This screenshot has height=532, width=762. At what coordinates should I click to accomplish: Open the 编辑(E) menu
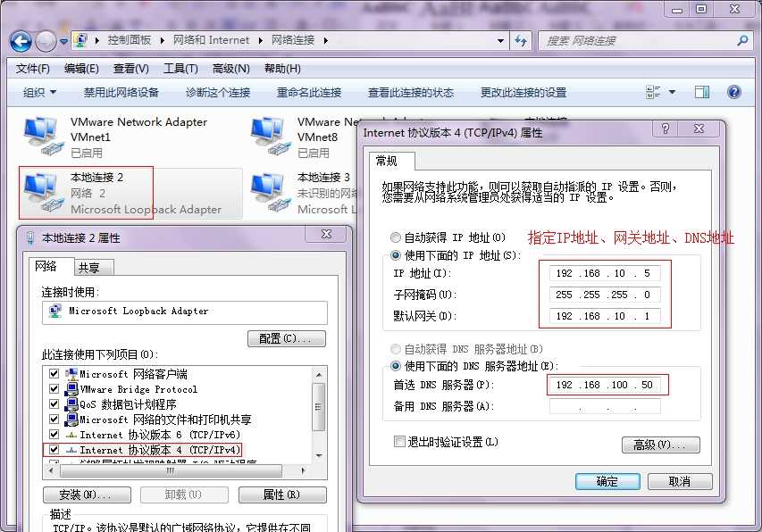pos(81,69)
